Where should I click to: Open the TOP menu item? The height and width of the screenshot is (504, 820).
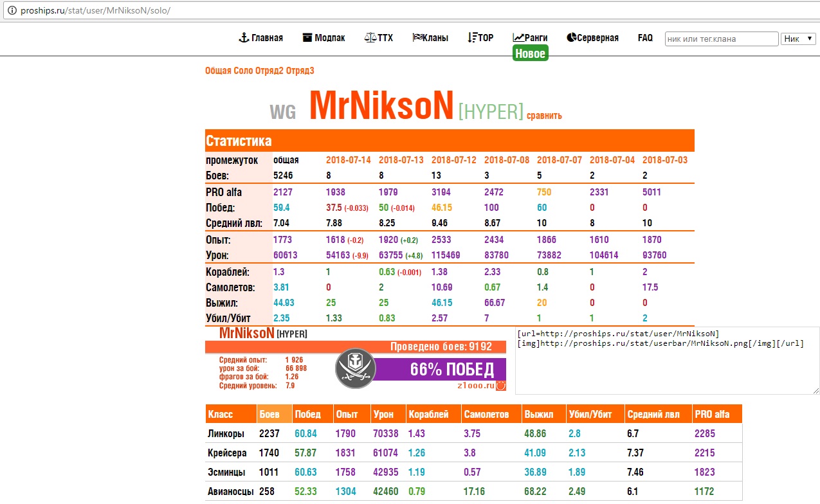(x=486, y=38)
